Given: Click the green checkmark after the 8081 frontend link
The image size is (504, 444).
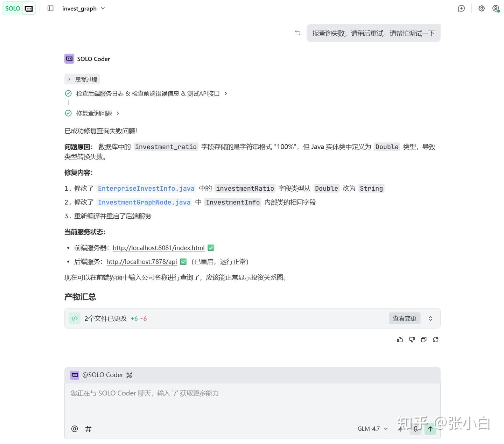Looking at the screenshot, I should [x=211, y=248].
